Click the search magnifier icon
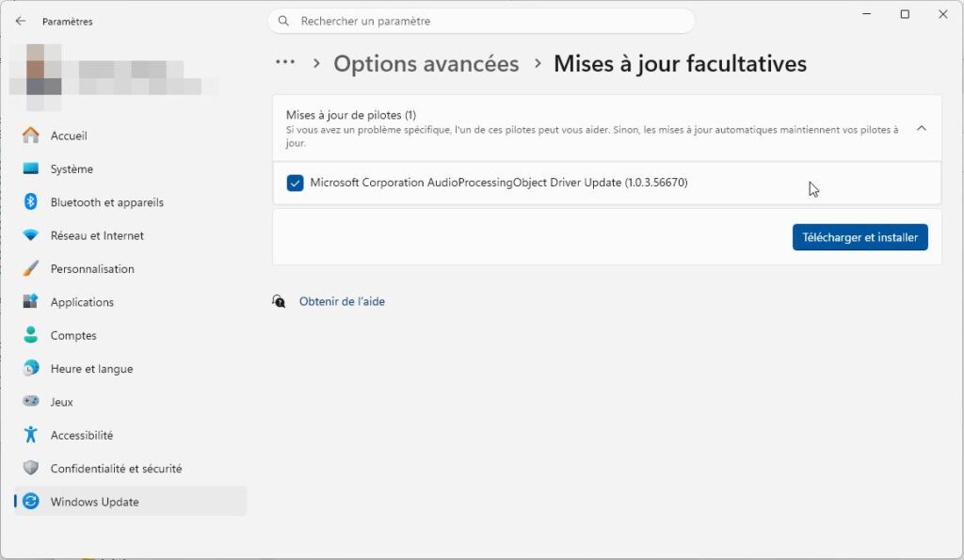 tap(283, 21)
